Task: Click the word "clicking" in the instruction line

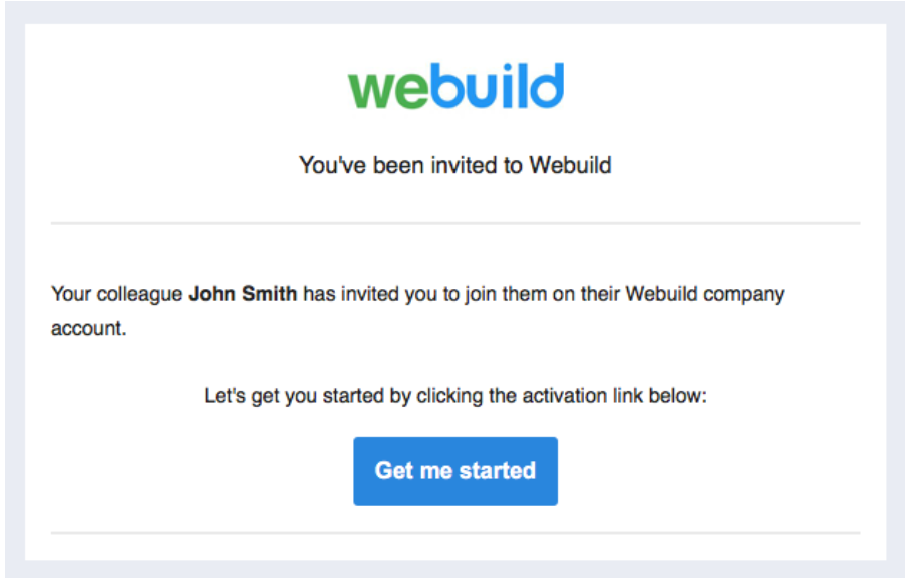Action: [450, 396]
